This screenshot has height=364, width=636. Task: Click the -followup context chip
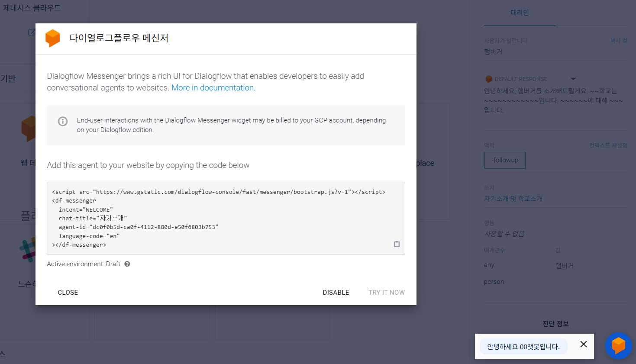click(x=505, y=160)
